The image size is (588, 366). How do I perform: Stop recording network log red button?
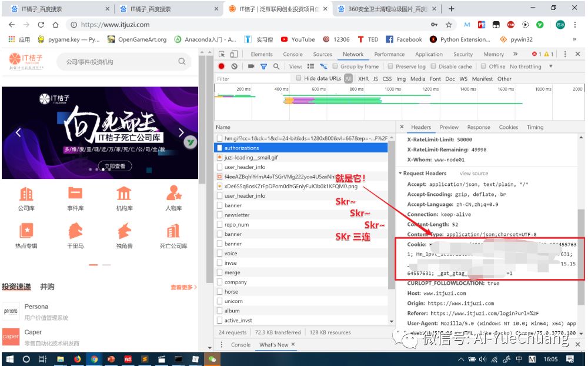click(x=221, y=66)
